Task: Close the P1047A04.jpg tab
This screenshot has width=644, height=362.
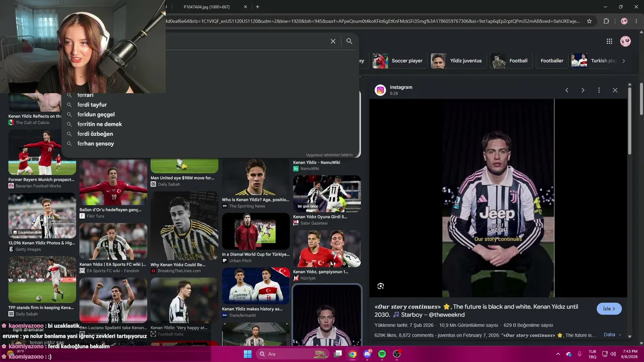Action: click(246, 7)
